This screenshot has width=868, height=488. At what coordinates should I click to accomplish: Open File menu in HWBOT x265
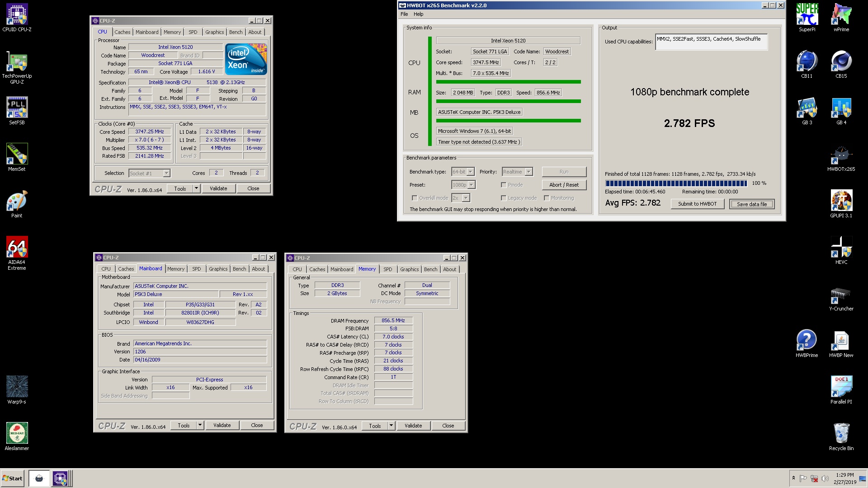(x=404, y=14)
